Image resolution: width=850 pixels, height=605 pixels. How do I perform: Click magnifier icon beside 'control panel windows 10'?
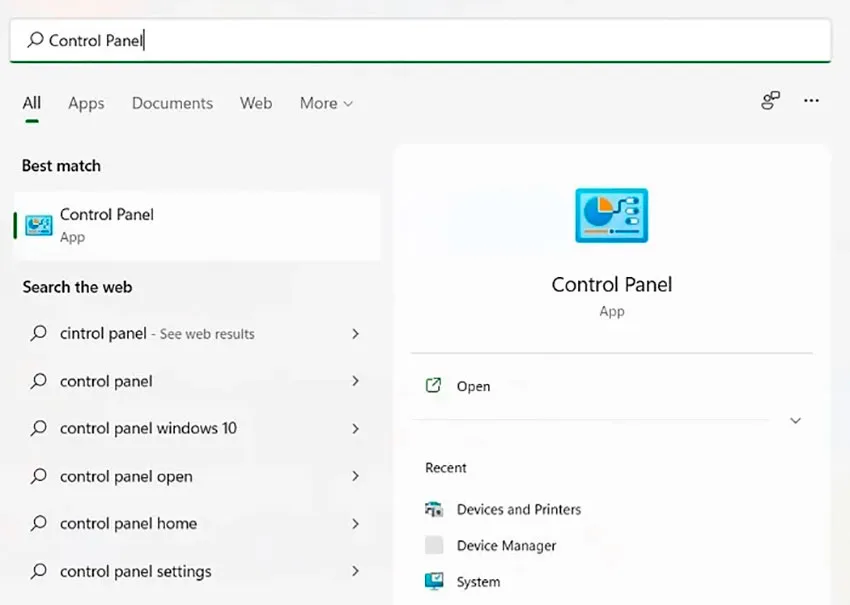coord(38,428)
